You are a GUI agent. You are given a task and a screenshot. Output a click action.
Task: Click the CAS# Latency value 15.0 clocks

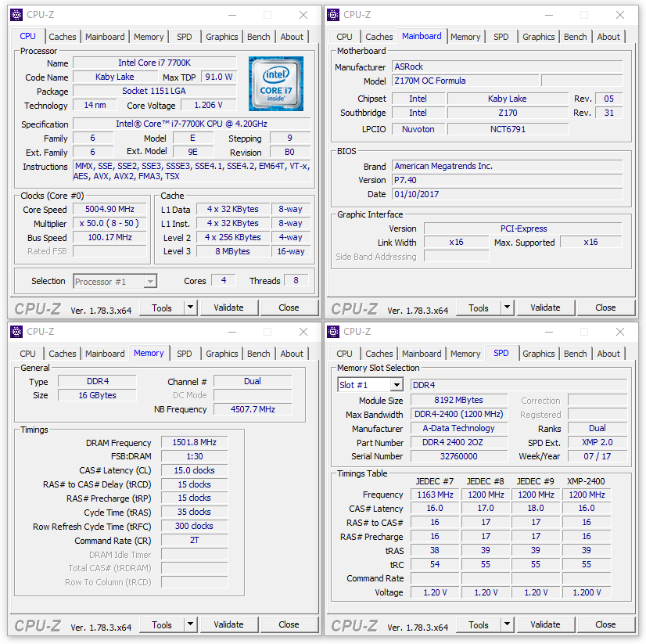[195, 470]
